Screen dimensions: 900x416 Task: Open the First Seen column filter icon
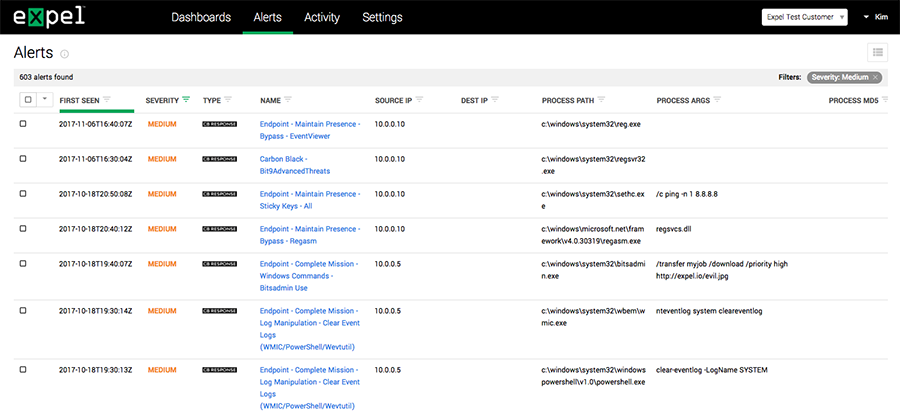pos(107,99)
